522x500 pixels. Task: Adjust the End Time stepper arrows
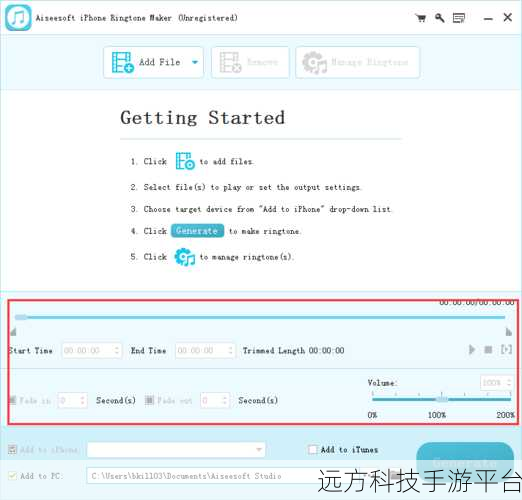[230, 350]
